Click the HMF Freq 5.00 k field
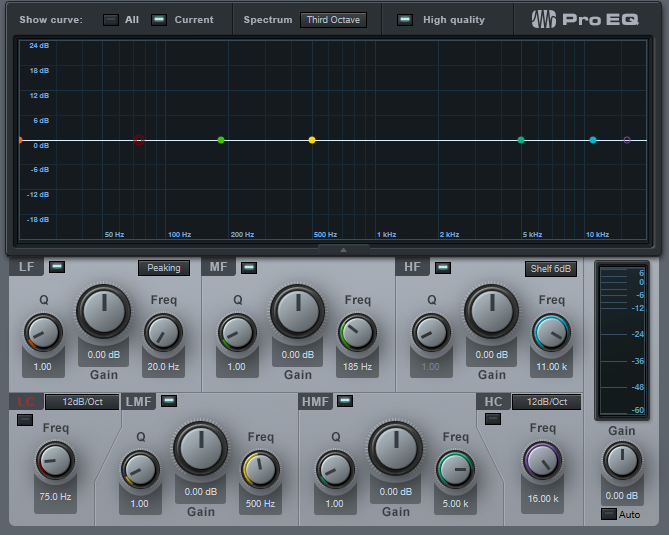The image size is (669, 535). click(455, 504)
